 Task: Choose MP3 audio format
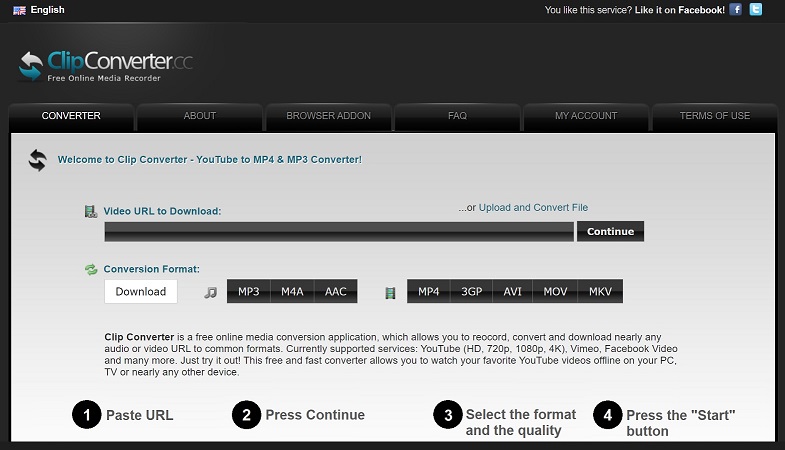point(249,292)
